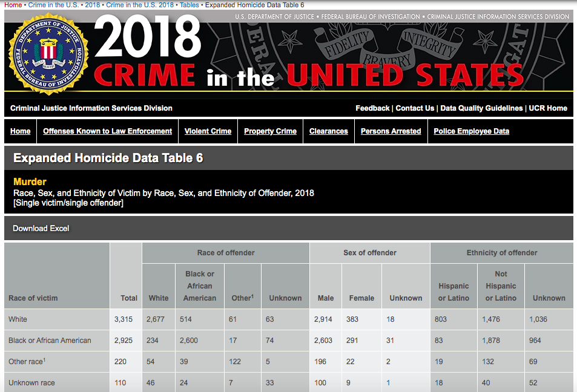Image resolution: width=577 pixels, height=392 pixels.
Task: Open the Home breadcrumb link
Action: click(x=13, y=5)
